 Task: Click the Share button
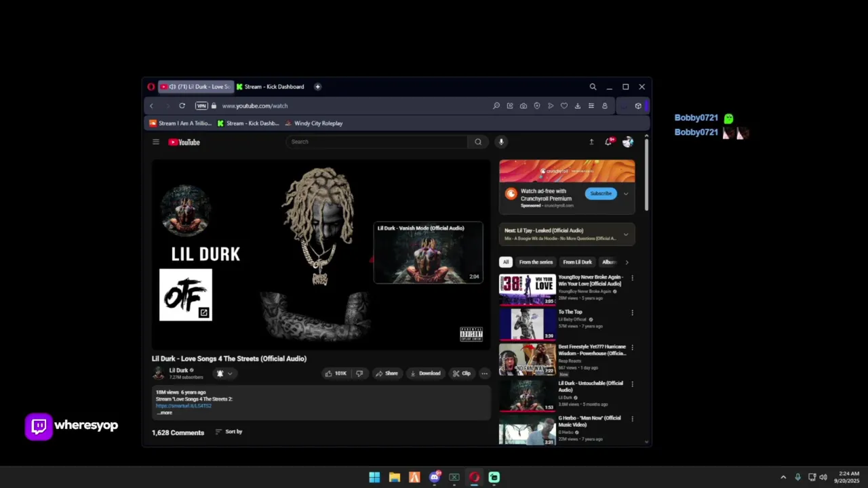[x=387, y=373]
